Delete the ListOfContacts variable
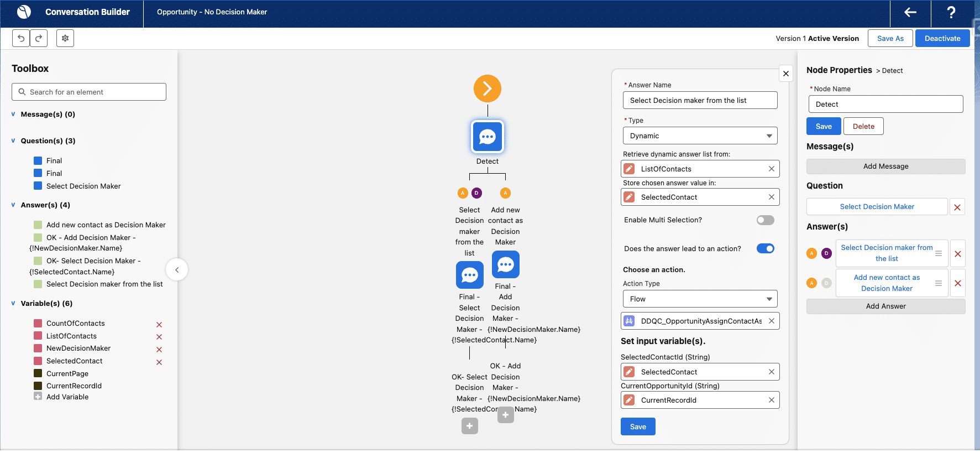 [159, 337]
